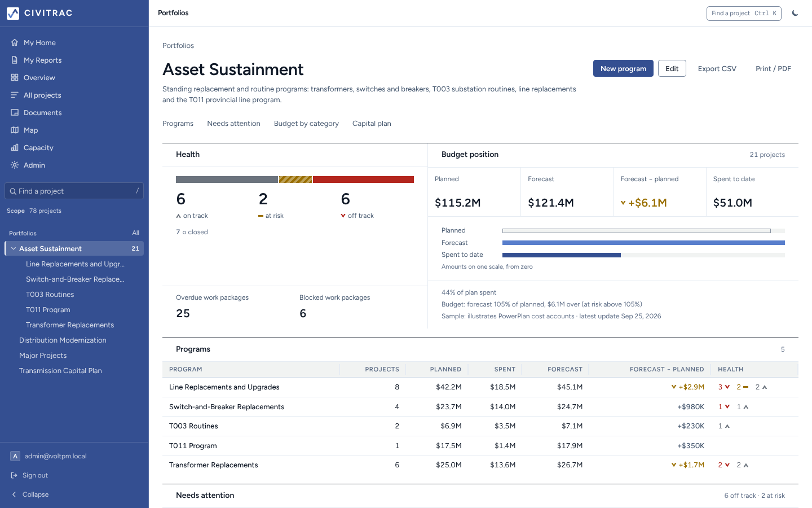The image size is (812, 508).
Task: Open Transmission Capital Plan portfolio
Action: click(60, 370)
